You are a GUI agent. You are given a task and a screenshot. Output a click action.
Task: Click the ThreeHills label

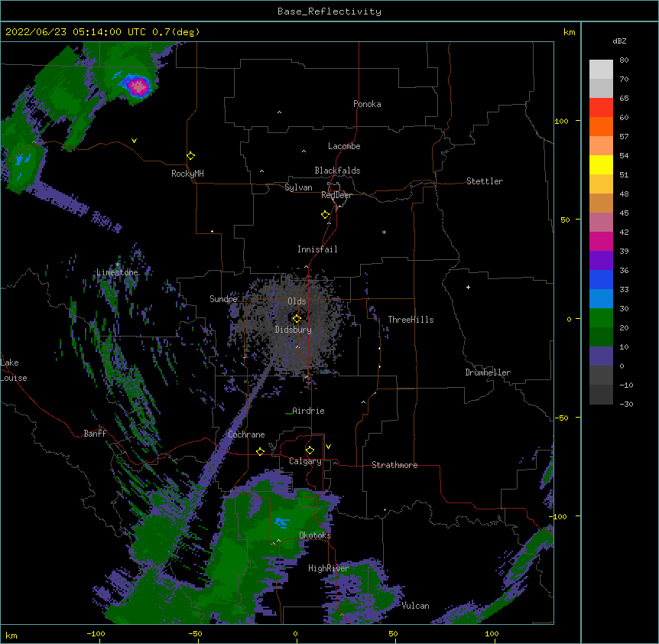click(411, 320)
